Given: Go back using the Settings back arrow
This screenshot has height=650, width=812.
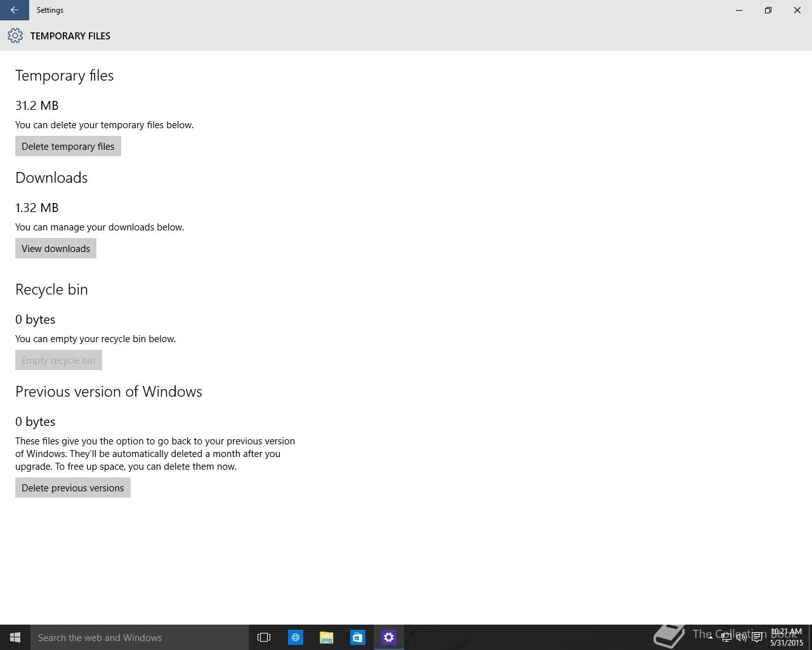Looking at the screenshot, I should tap(15, 10).
